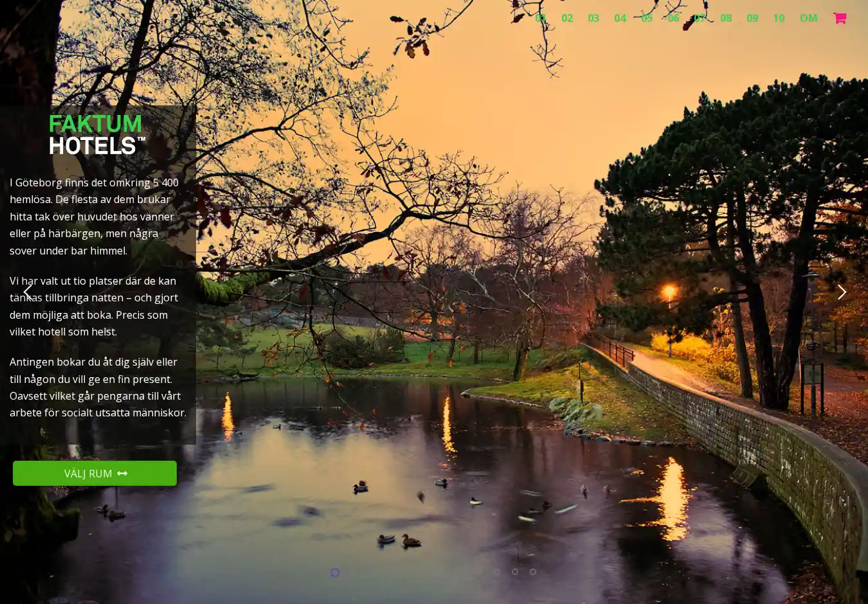
Task: Advance to next slide with right arrow
Action: [841, 292]
